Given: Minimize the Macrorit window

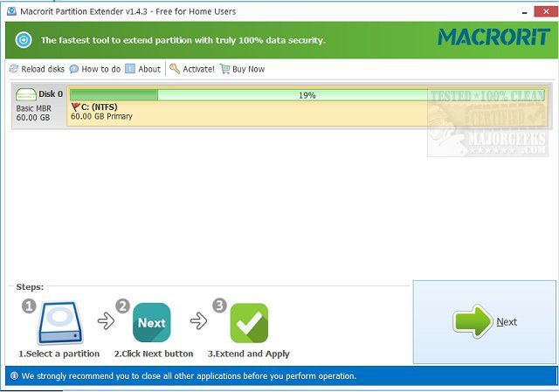Looking at the screenshot, I should [524, 11].
